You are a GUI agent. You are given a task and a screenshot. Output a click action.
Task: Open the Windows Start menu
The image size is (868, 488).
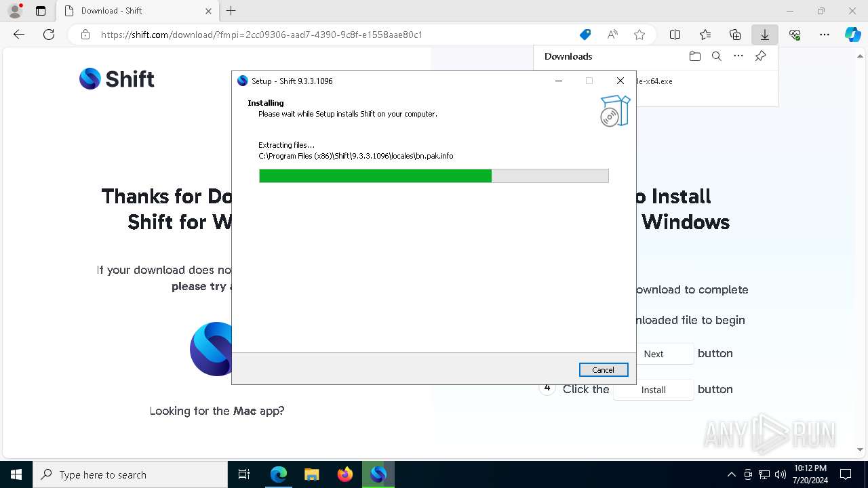pyautogui.click(x=16, y=474)
